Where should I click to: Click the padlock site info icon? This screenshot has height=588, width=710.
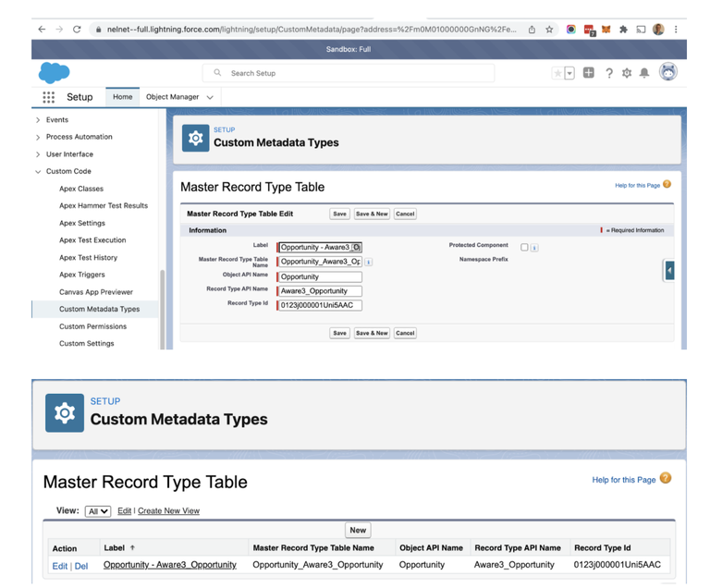click(98, 30)
